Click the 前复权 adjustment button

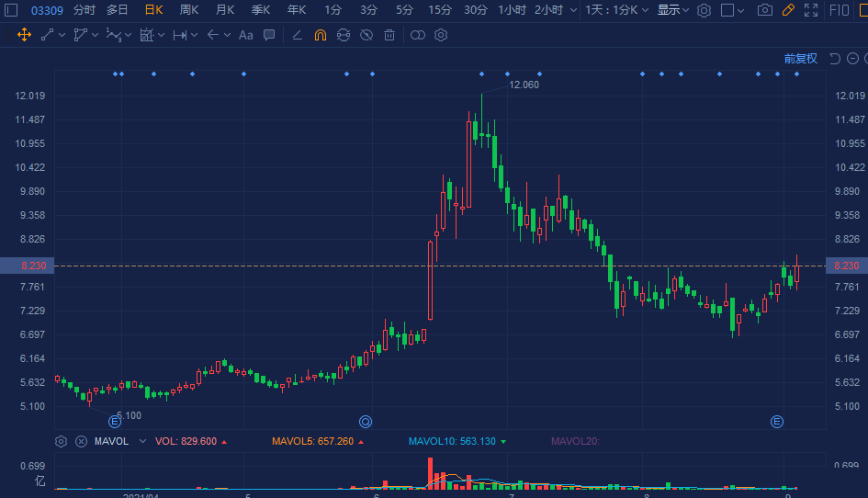tap(800, 59)
